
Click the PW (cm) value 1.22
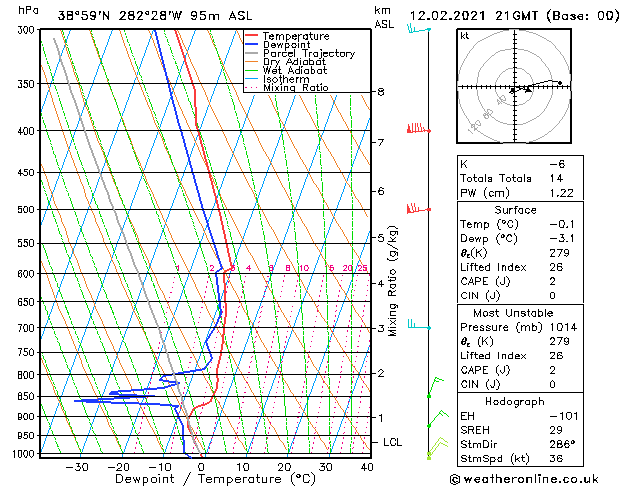pos(562,193)
